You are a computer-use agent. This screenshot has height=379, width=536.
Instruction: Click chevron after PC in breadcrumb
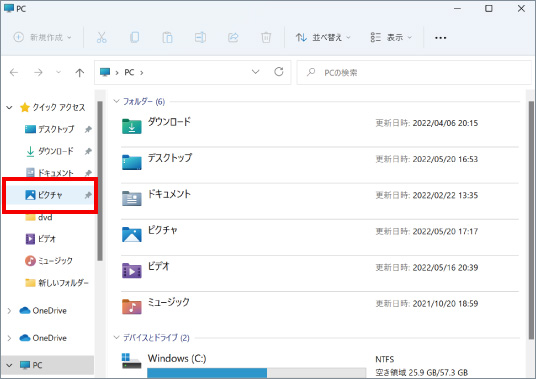(142, 72)
